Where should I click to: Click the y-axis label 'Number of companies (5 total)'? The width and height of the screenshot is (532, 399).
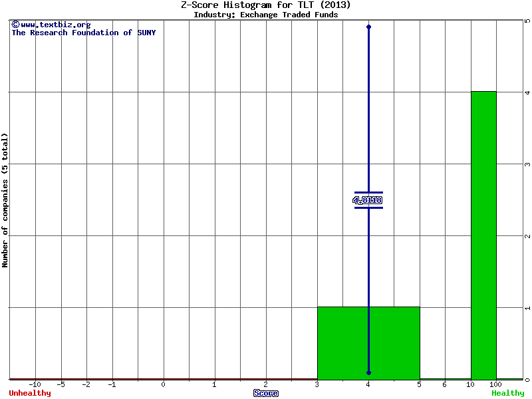tap(5, 200)
